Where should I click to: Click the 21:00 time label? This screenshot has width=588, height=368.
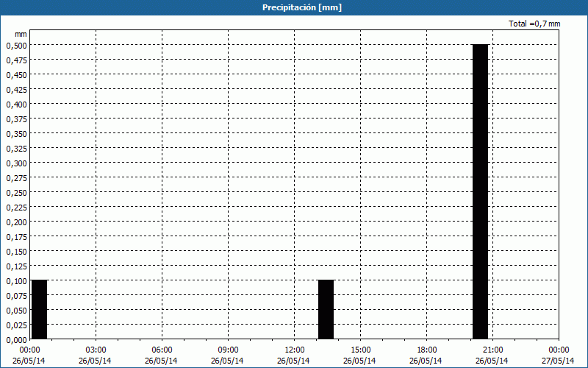[492, 350]
